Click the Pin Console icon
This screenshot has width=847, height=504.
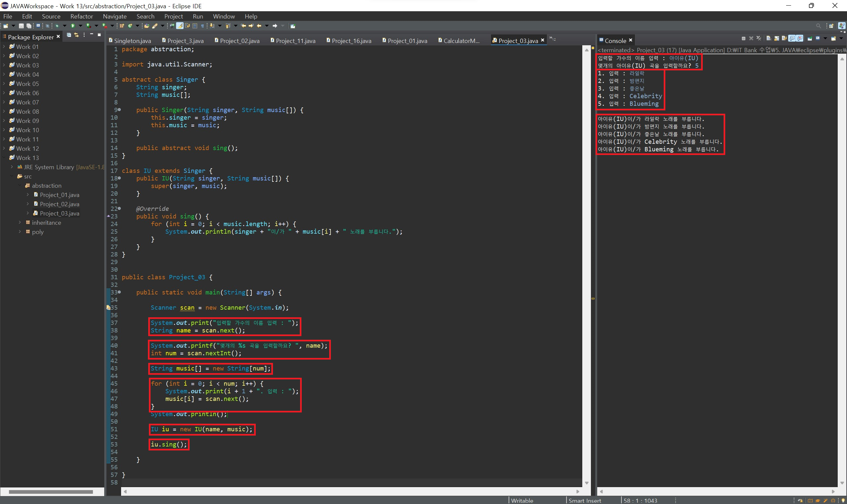pos(810,39)
